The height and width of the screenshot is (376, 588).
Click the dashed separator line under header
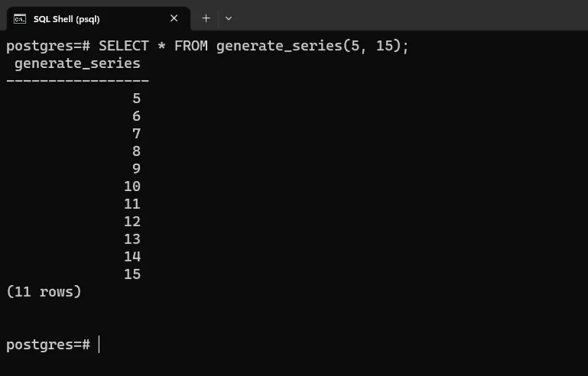(77, 80)
